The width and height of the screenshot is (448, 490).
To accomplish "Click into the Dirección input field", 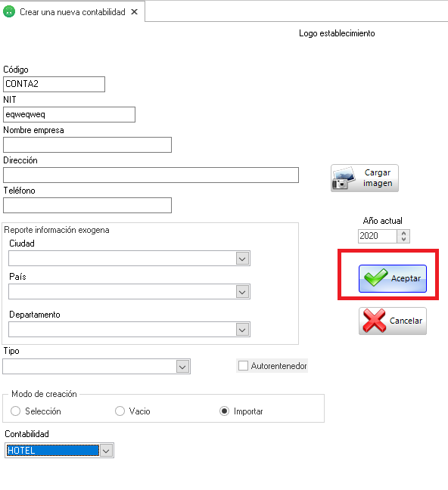I will click(151, 175).
